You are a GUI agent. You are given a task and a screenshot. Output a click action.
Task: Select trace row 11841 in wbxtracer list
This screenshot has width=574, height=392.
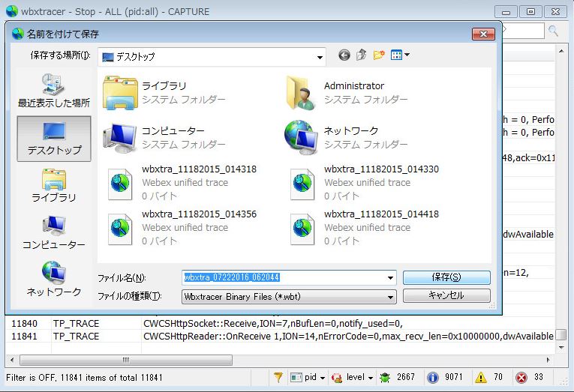point(280,337)
